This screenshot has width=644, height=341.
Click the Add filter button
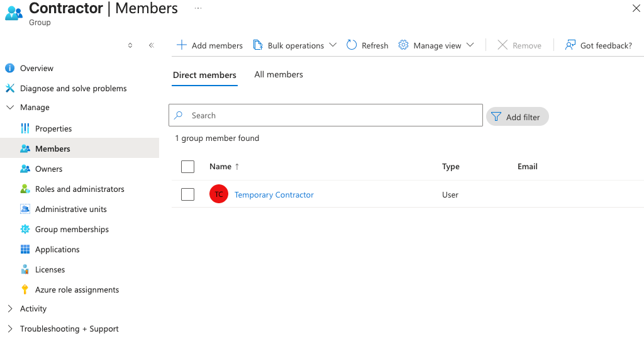click(517, 117)
